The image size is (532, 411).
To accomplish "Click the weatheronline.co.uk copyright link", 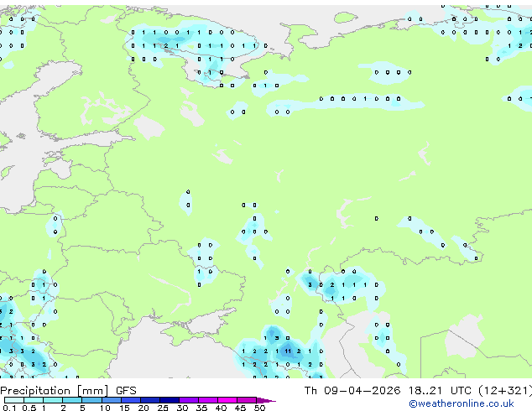I will (x=462, y=403).
